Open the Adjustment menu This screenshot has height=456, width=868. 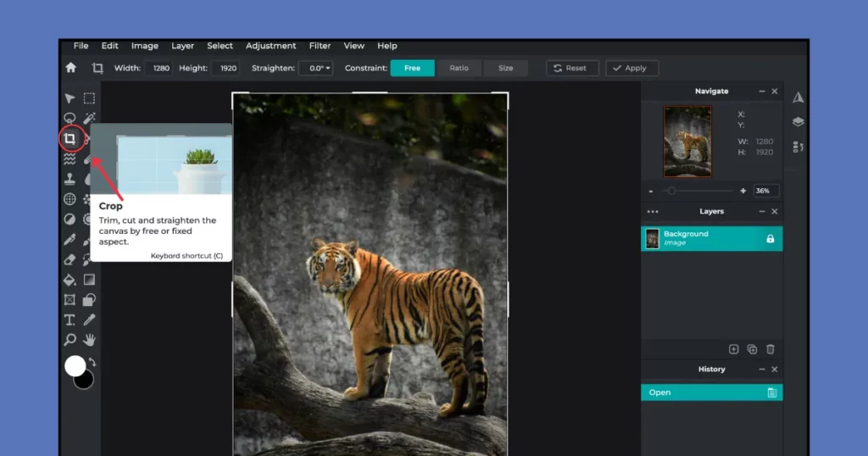tap(270, 46)
